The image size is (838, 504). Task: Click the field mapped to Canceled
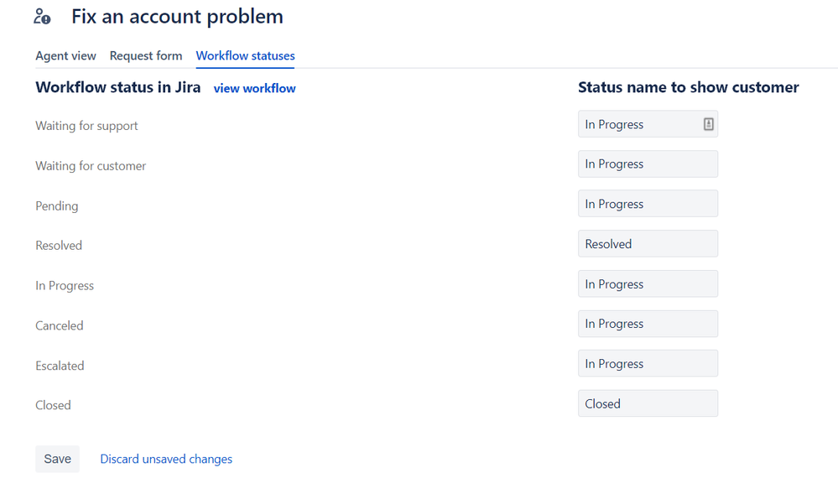pyautogui.click(x=647, y=324)
